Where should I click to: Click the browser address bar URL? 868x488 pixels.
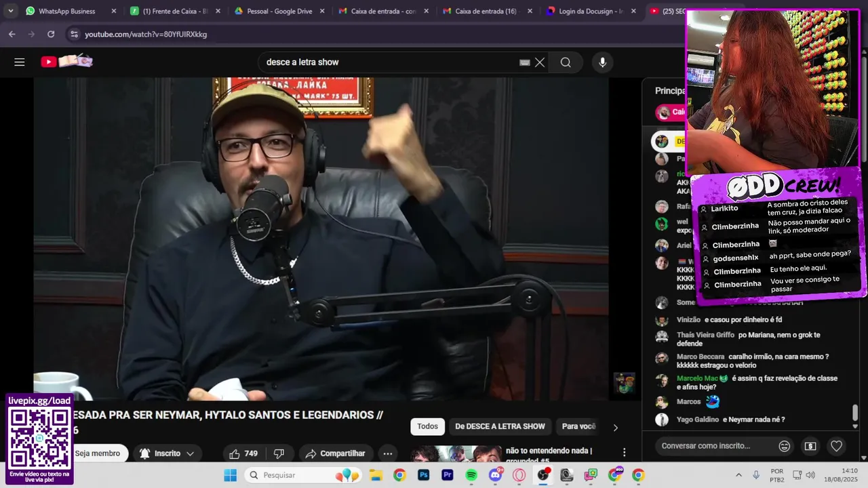tap(146, 34)
